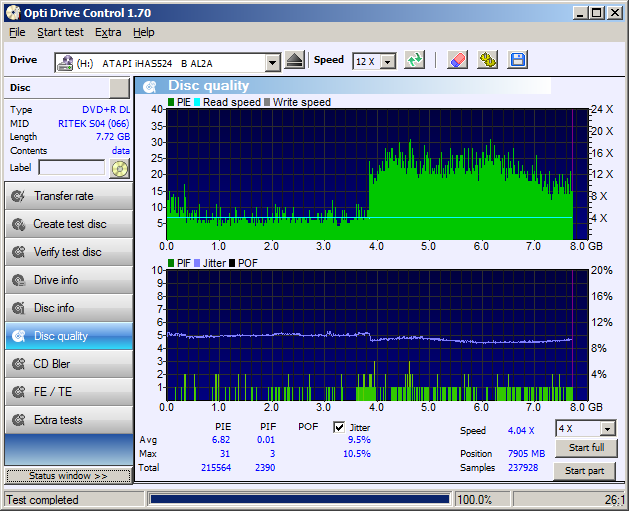The height and width of the screenshot is (511, 629).
Task: Click the Transfer rate sidebar icon
Action: [x=18, y=196]
